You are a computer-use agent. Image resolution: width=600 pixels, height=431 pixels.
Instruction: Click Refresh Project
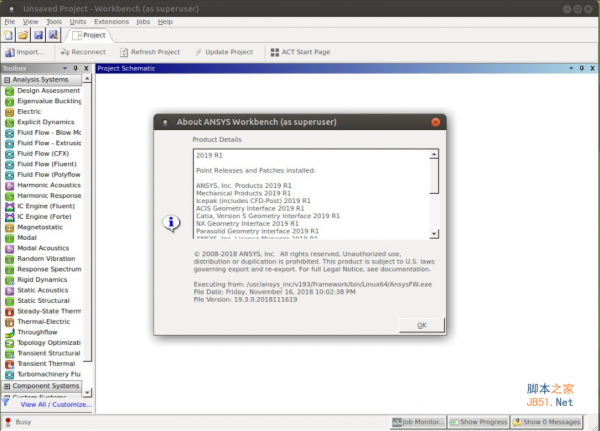pos(150,52)
